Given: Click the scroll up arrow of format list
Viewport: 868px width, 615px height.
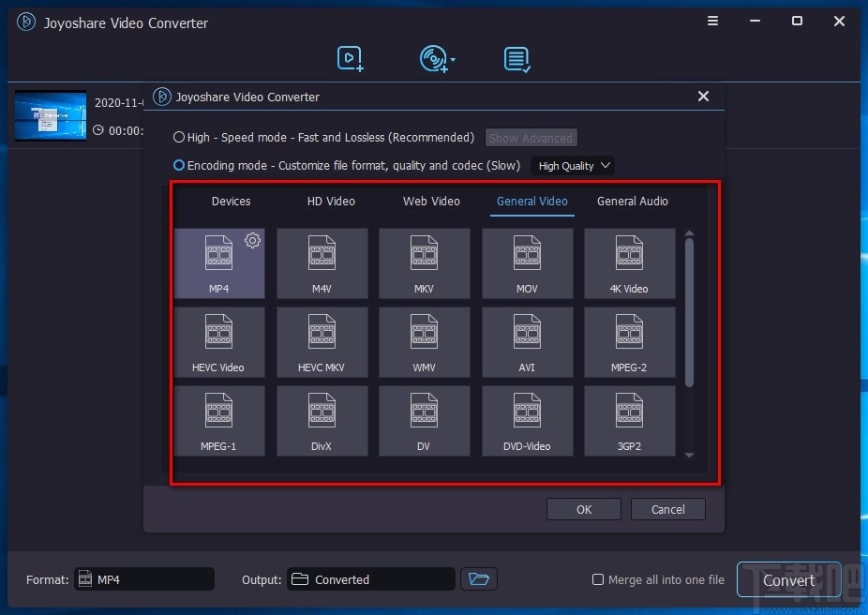Looking at the screenshot, I should pyautogui.click(x=689, y=233).
